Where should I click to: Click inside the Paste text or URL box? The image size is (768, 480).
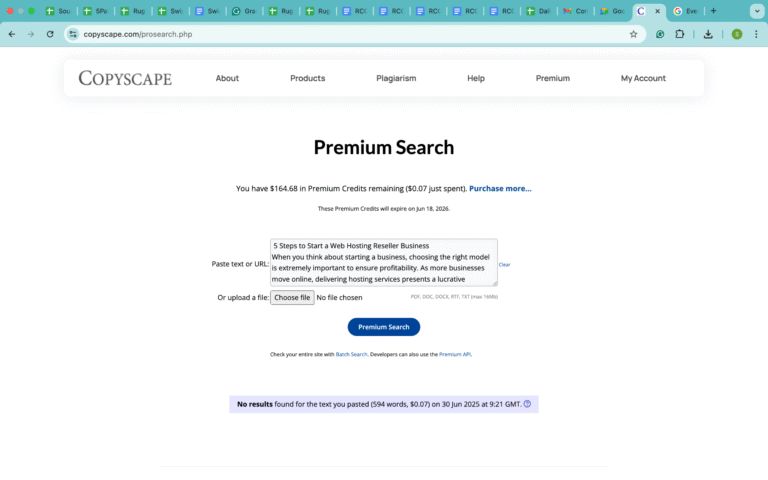[x=383, y=262]
